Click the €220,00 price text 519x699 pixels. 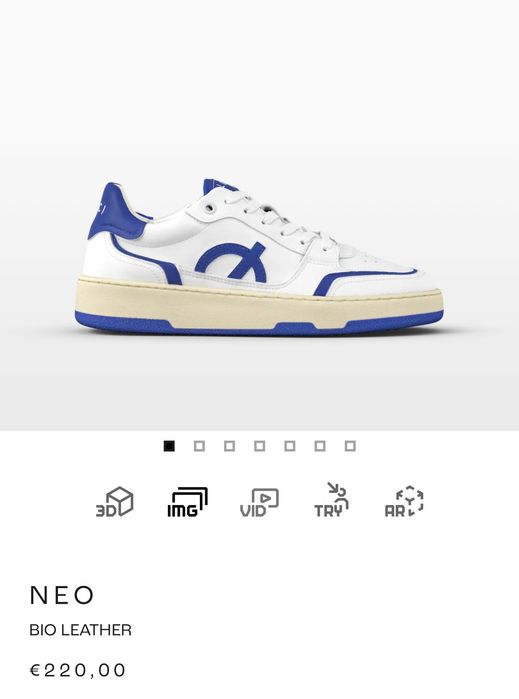coord(78,670)
